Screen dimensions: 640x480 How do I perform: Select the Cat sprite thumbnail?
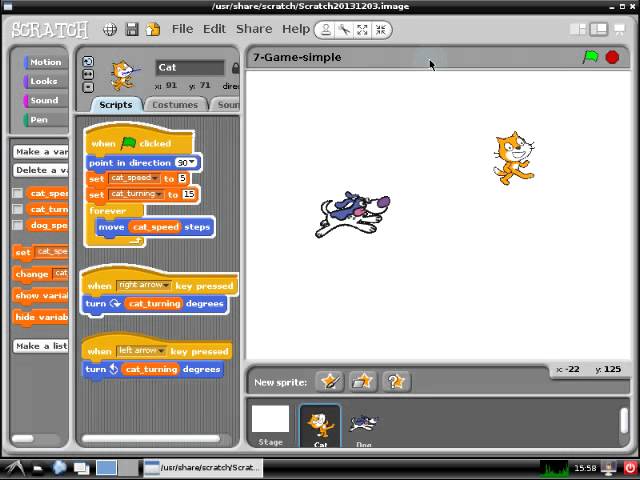click(320, 426)
